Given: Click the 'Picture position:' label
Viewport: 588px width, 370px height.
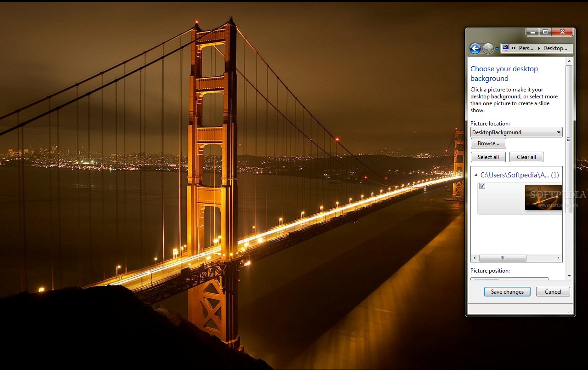Looking at the screenshot, I should (490, 271).
